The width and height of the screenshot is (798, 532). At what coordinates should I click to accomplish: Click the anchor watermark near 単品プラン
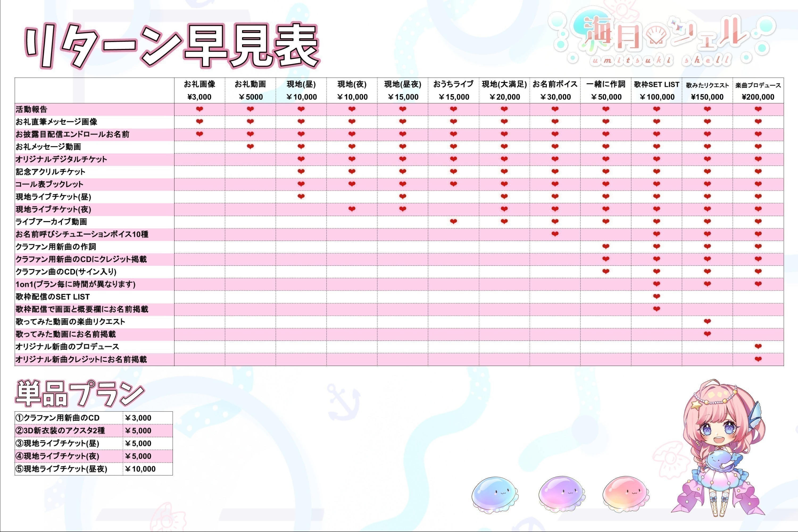click(343, 402)
